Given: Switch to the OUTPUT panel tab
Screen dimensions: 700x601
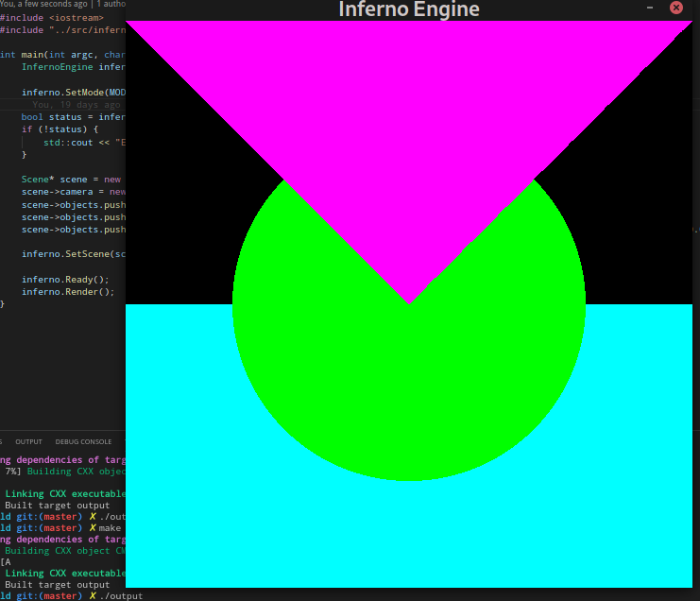Looking at the screenshot, I should point(28,441).
